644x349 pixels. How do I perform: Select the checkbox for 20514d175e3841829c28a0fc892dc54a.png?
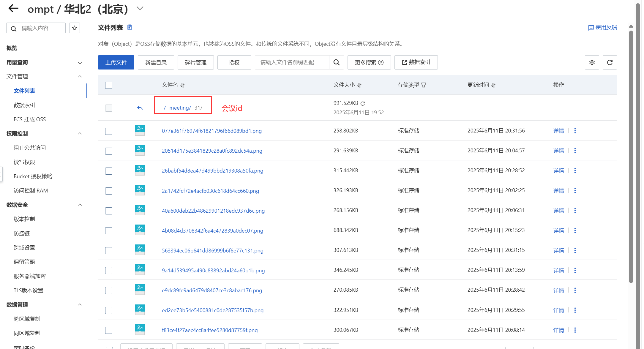(109, 151)
